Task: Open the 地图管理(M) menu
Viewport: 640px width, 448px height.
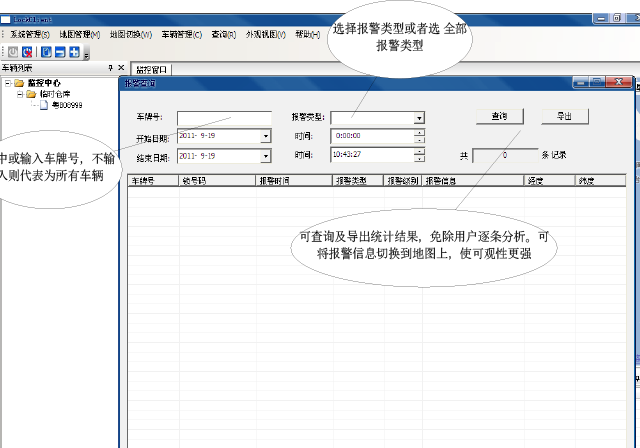Action: [80, 35]
